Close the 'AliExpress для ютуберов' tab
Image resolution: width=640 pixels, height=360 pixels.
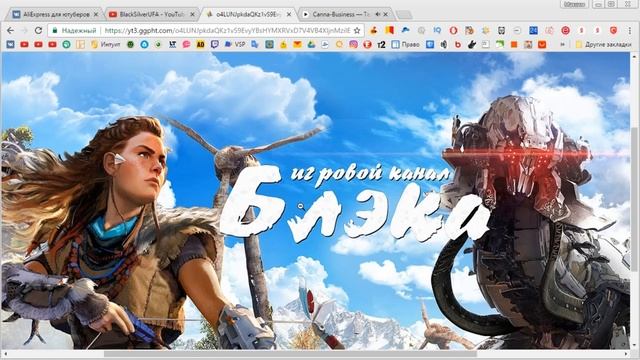point(96,14)
